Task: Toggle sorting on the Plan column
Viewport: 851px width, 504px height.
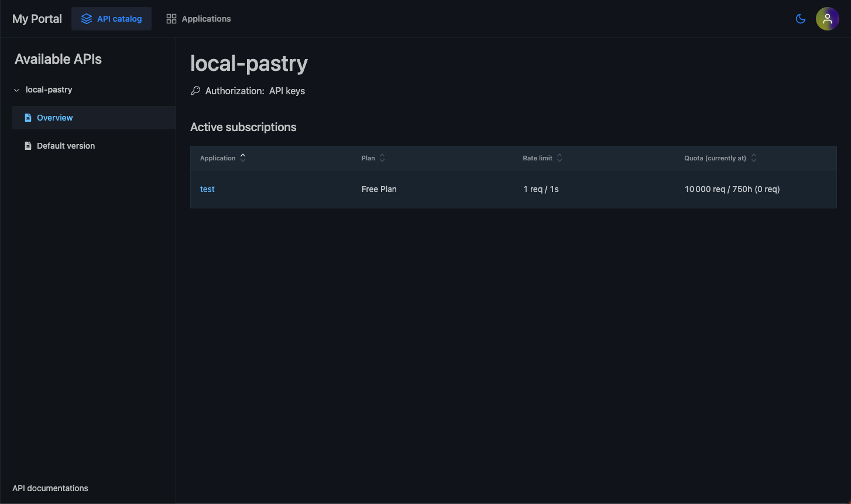Action: coord(382,157)
